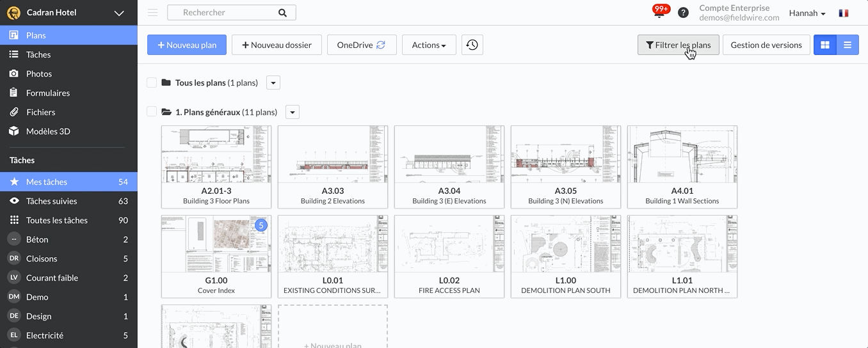
Task: Switch to list view layout
Action: 848,45
